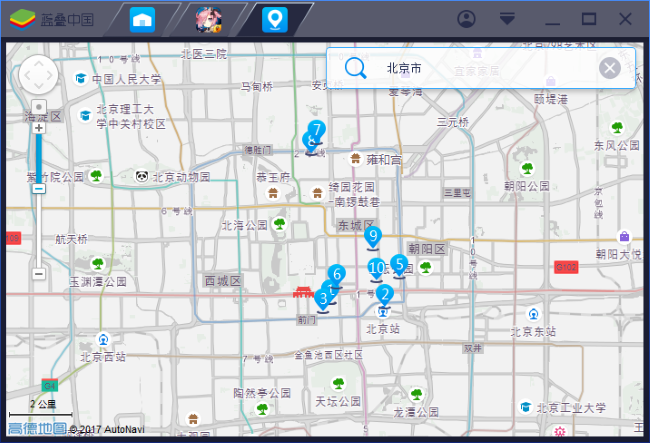Click the locate-me button above zoom slider
The height and width of the screenshot is (443, 650).
point(39,107)
